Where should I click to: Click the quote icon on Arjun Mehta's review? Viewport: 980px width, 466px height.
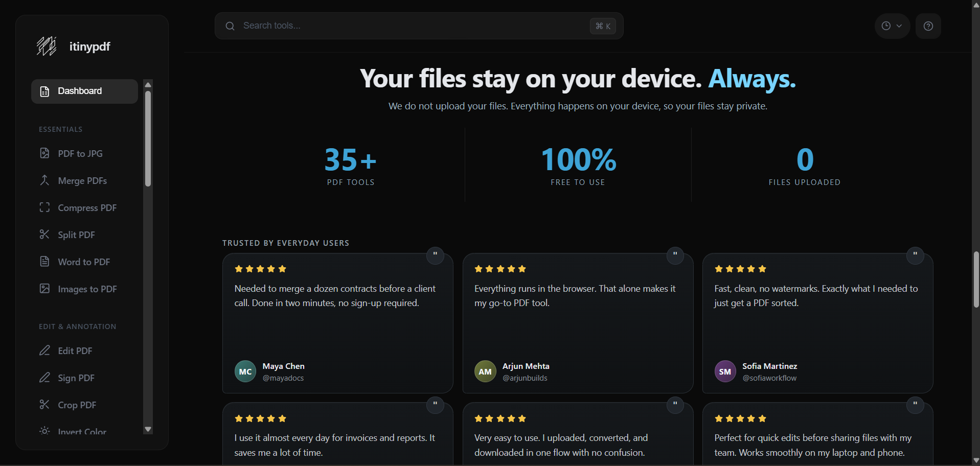[674, 255]
